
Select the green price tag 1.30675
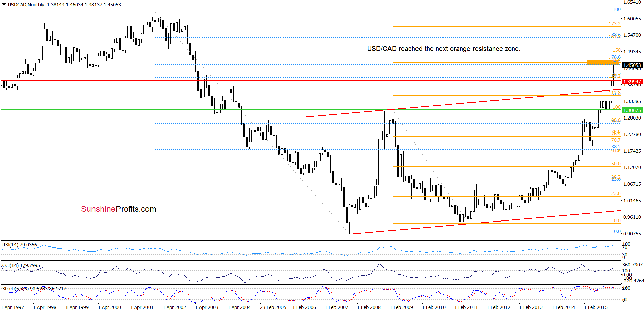[632, 110]
